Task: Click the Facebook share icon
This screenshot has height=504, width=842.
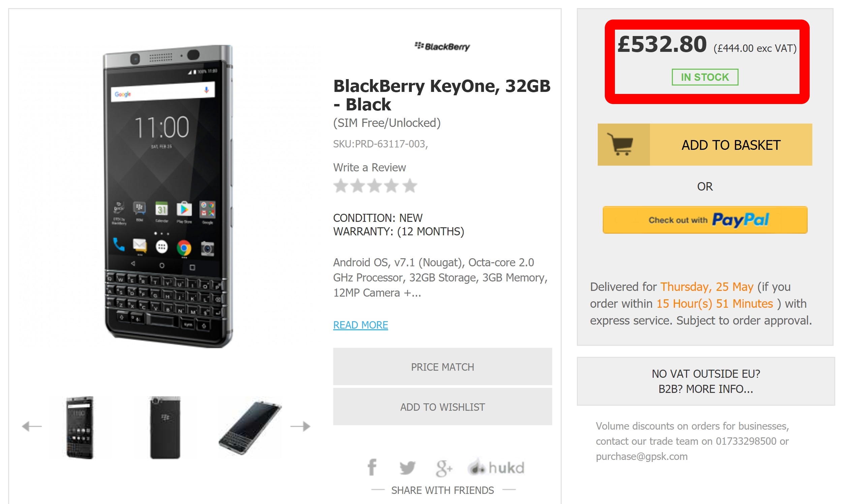Action: pyautogui.click(x=372, y=467)
